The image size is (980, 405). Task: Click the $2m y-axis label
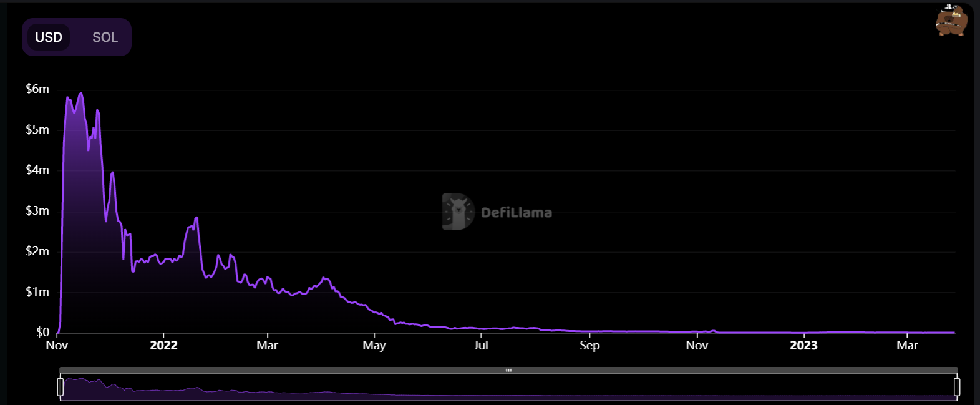pyautogui.click(x=37, y=251)
